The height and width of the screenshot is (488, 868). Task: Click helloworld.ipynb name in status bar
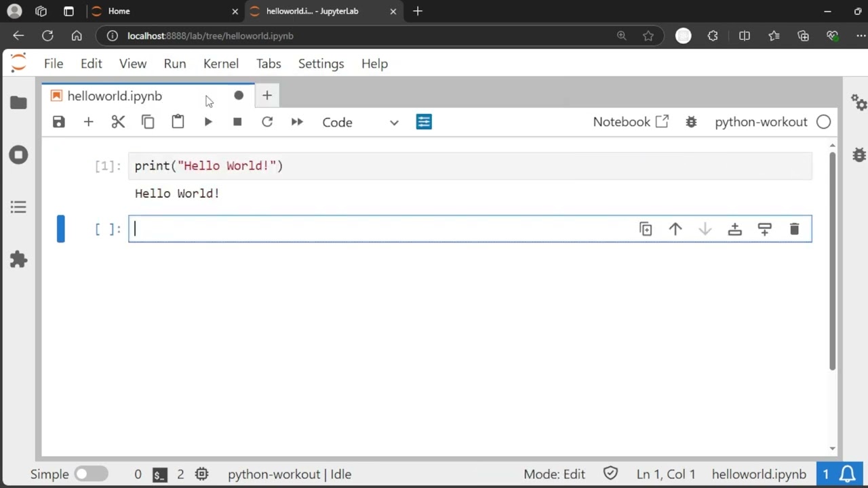pos(759,474)
